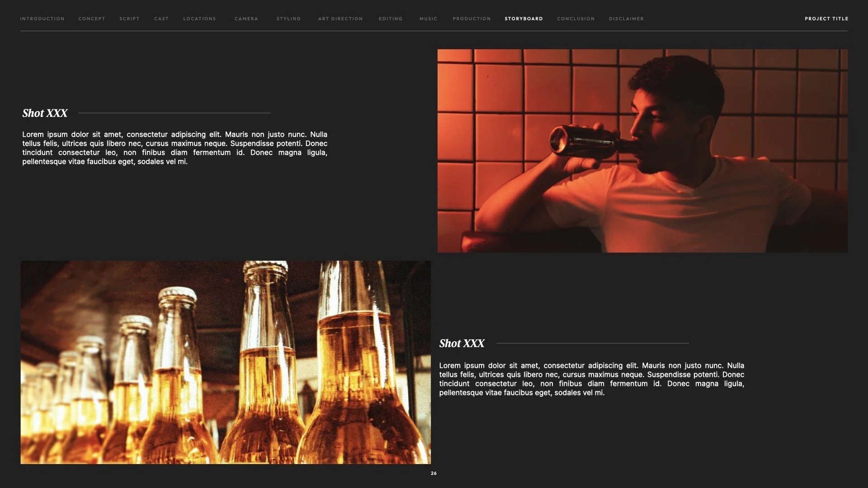Click the upper left Shot XXX heading
Image resolution: width=868 pixels, height=488 pixels.
click(x=45, y=113)
